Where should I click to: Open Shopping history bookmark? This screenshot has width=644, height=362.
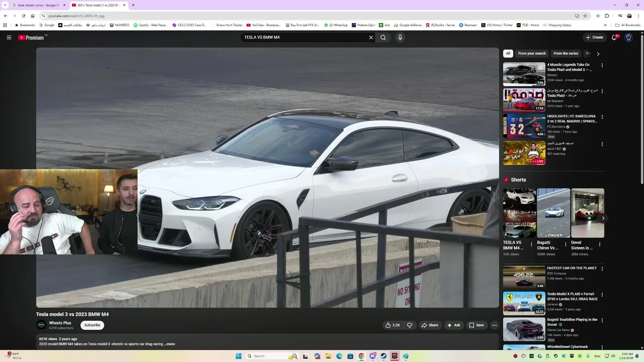coord(557,25)
